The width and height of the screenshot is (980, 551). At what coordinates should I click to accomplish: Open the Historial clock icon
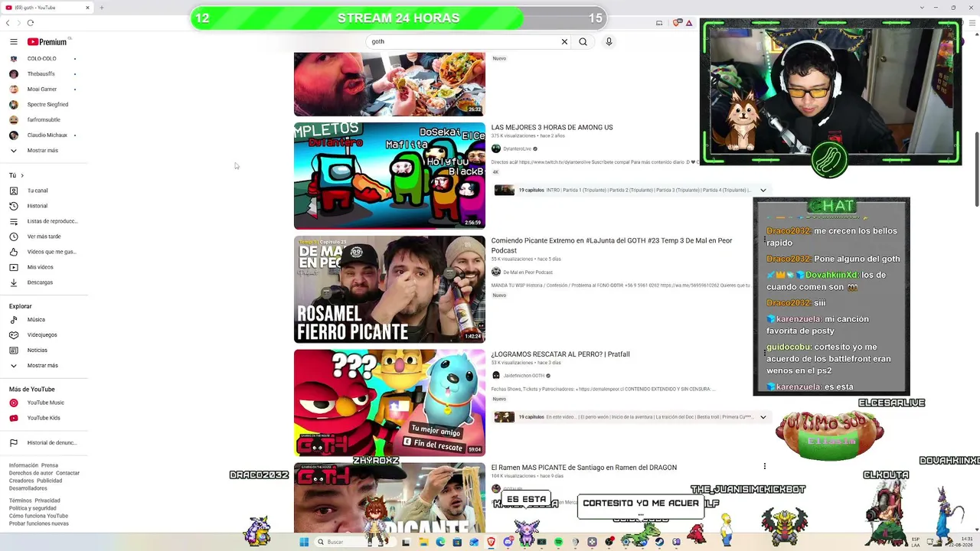click(14, 206)
